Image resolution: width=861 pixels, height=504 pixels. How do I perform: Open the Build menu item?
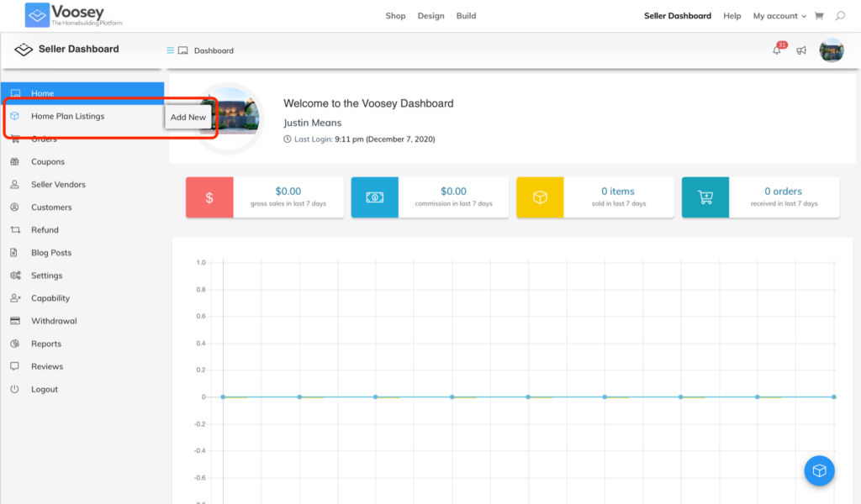466,16
